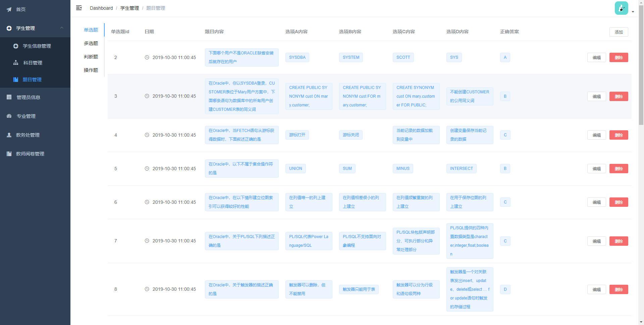Collapse the 学生管理 submenu chevron

point(62,28)
